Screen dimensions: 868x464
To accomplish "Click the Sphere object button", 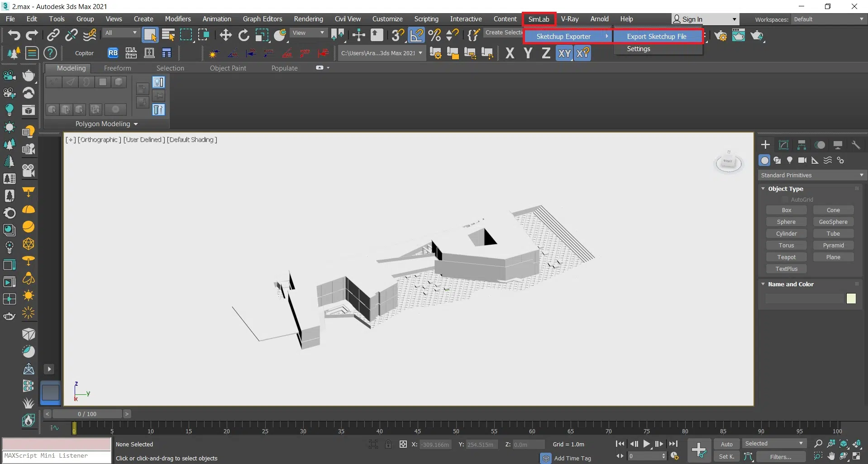I will [786, 222].
